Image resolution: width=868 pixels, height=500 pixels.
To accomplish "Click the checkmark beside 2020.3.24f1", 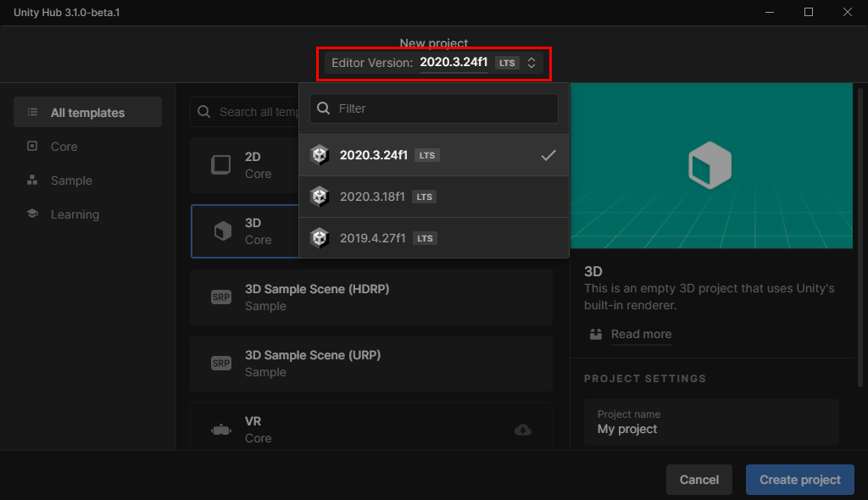I will [547, 154].
